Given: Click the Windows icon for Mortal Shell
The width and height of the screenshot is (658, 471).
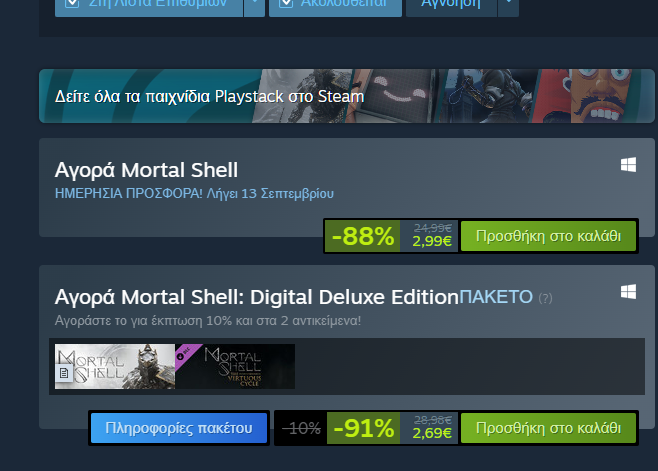Looking at the screenshot, I should [628, 165].
